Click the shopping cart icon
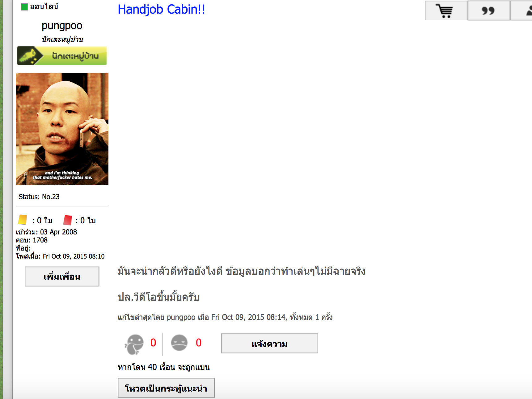The height and width of the screenshot is (399, 532). pyautogui.click(x=446, y=11)
